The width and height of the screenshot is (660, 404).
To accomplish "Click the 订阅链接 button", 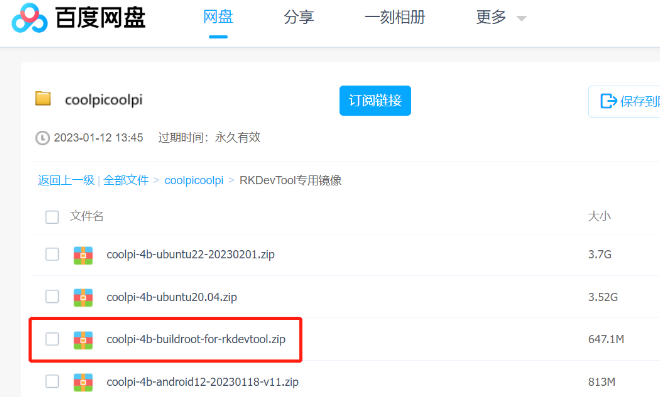I will tap(375, 101).
